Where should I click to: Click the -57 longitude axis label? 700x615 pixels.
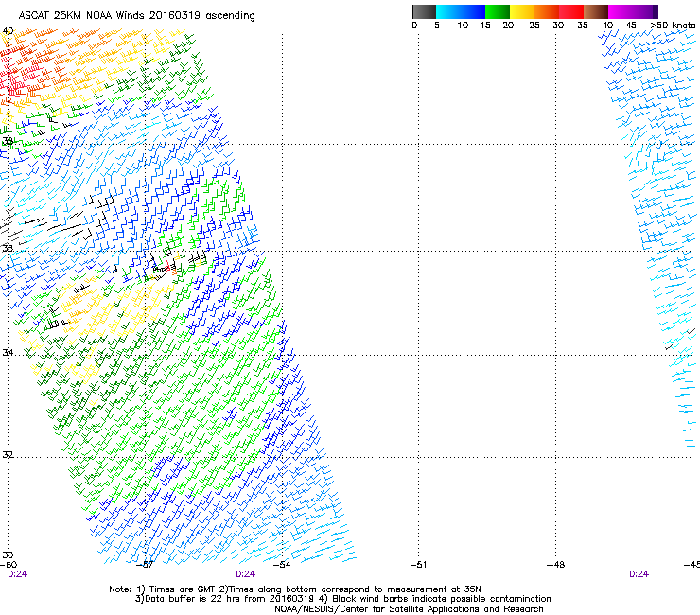click(145, 565)
